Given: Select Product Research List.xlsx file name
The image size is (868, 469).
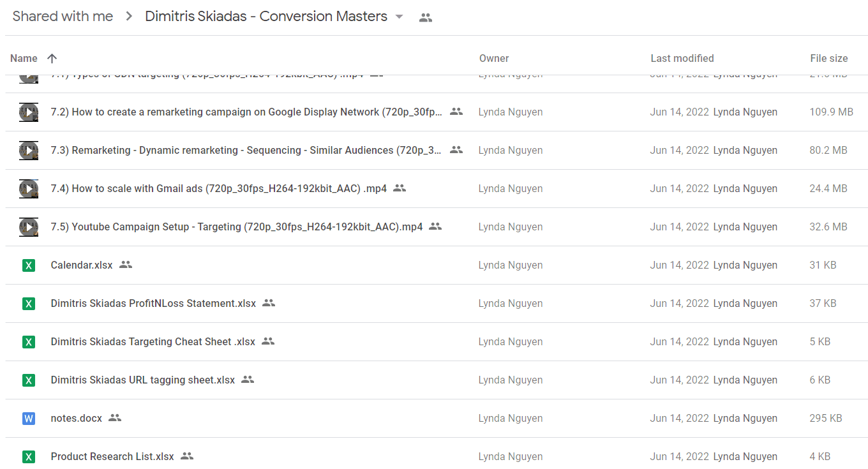Looking at the screenshot, I should pyautogui.click(x=112, y=457).
